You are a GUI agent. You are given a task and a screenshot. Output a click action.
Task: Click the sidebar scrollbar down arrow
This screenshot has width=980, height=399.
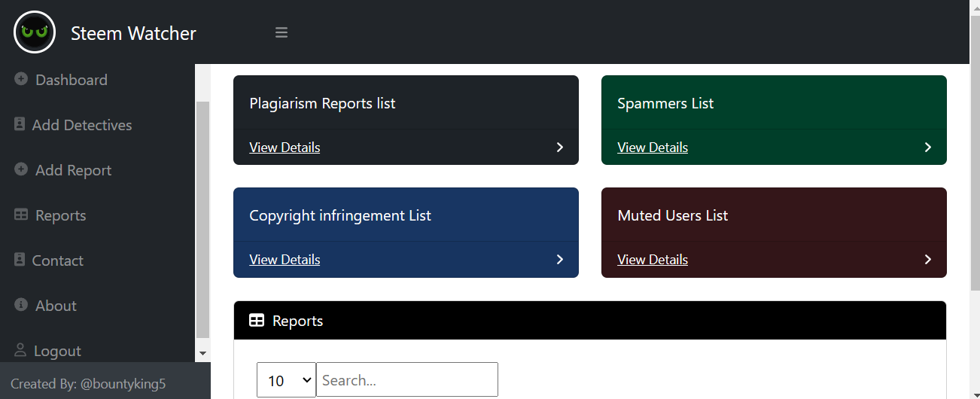[202, 353]
